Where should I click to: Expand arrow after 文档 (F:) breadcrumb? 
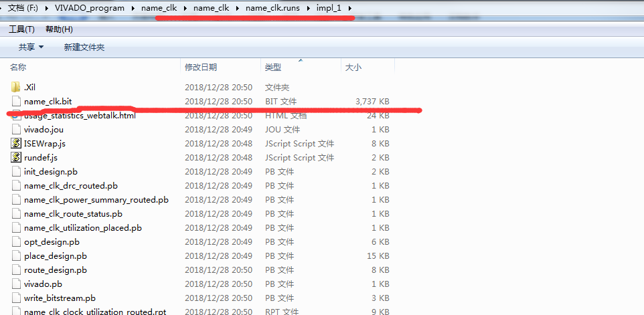46,8
